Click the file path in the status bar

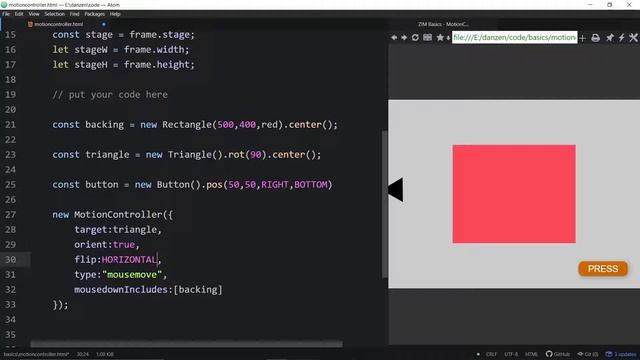point(36,354)
